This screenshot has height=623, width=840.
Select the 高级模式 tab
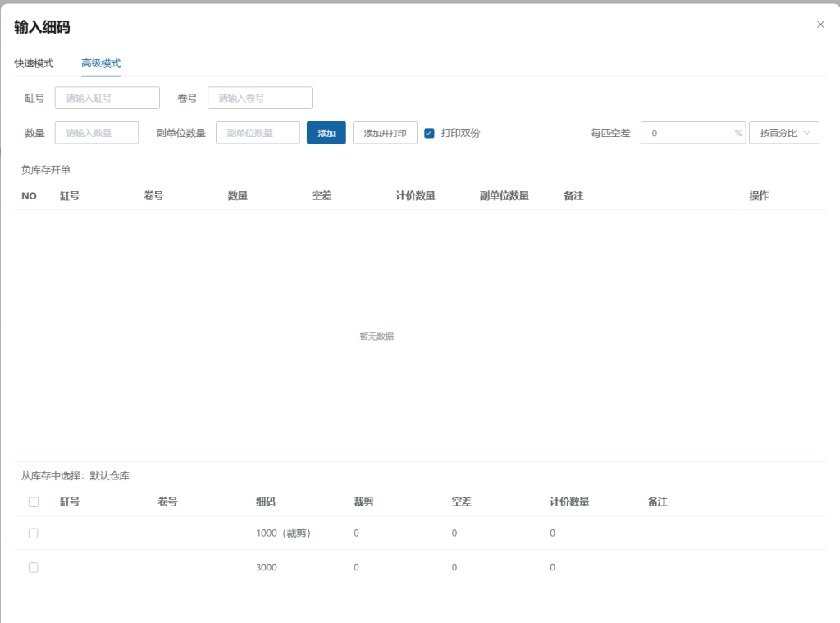point(101,63)
